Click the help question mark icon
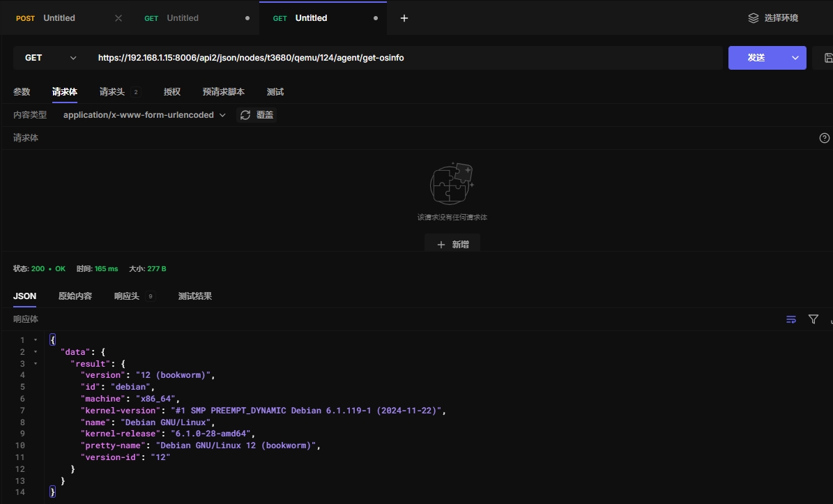833x504 pixels. tap(824, 138)
